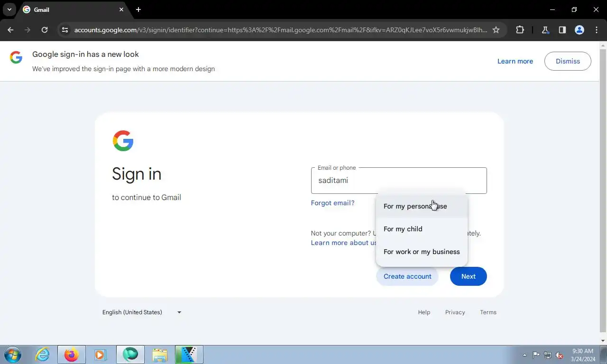Open the green globe browser taskbar icon
The width and height of the screenshot is (607, 364).
click(130, 355)
